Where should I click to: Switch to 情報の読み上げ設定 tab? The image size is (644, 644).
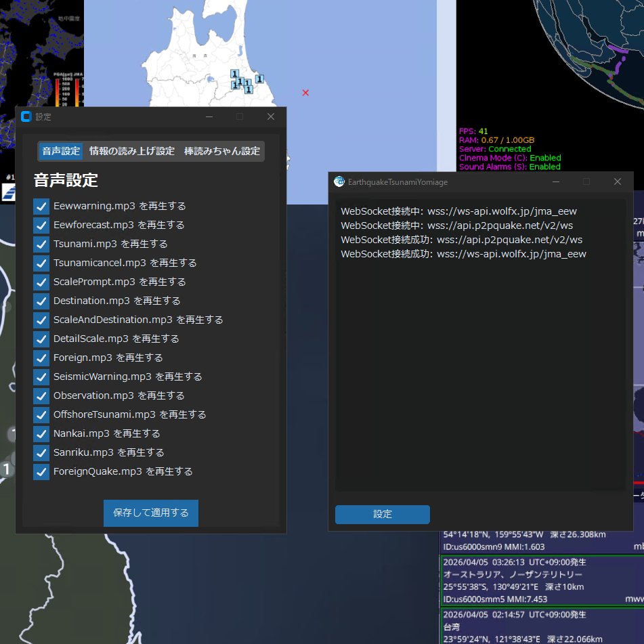click(132, 151)
